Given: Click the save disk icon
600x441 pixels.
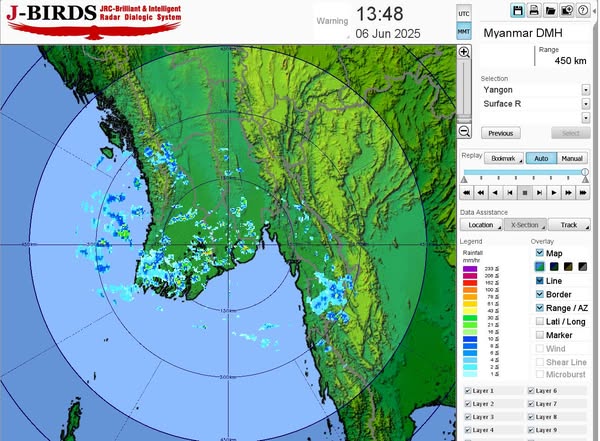Looking at the screenshot, I should 517,10.
